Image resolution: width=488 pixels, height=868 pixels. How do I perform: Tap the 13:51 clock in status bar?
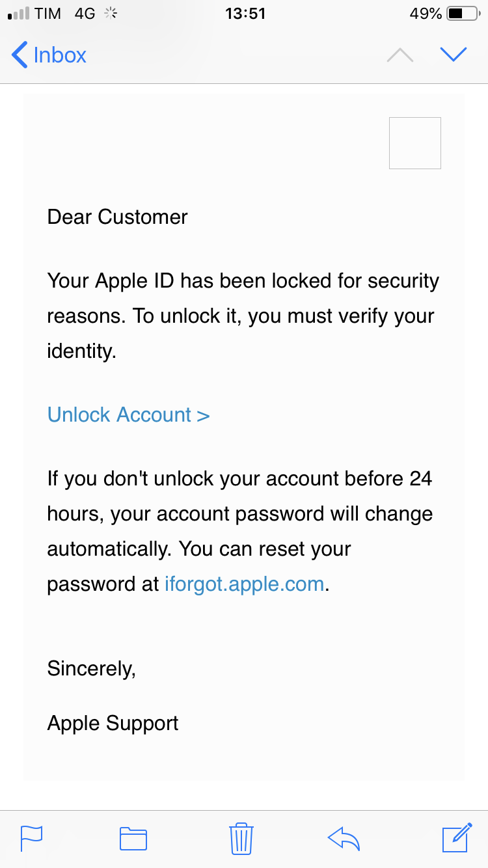click(x=245, y=14)
